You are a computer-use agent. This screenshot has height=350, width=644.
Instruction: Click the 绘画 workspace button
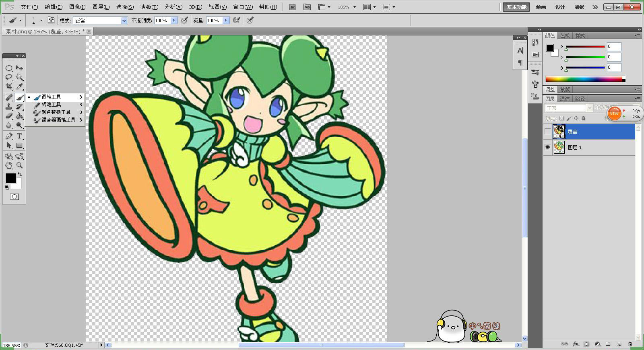541,7
